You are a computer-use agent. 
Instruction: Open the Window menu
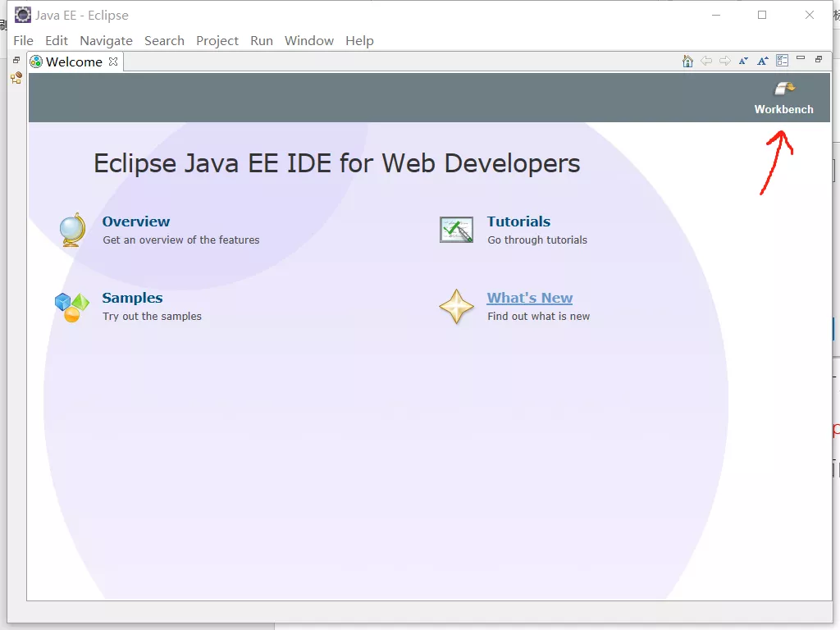pos(309,41)
